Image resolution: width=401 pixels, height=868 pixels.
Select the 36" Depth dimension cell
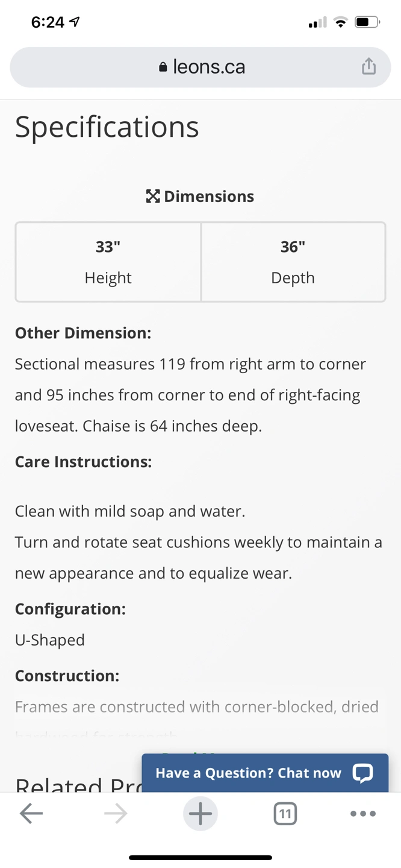pyautogui.click(x=293, y=262)
